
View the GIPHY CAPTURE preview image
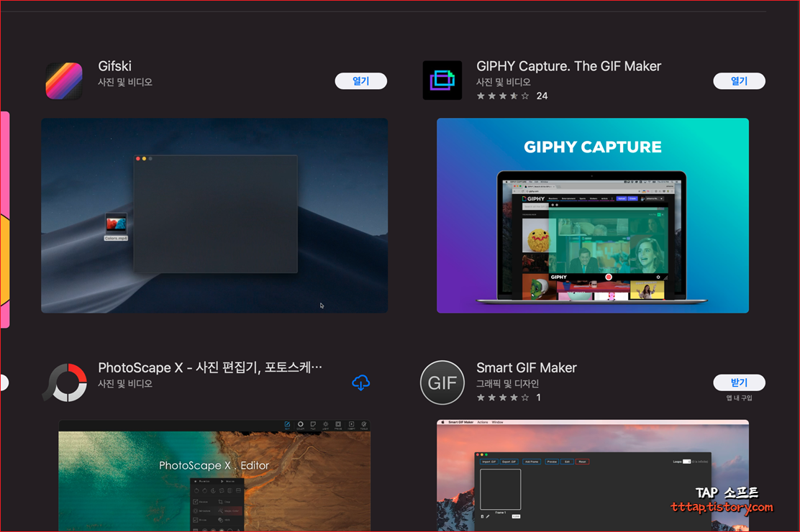pos(592,216)
